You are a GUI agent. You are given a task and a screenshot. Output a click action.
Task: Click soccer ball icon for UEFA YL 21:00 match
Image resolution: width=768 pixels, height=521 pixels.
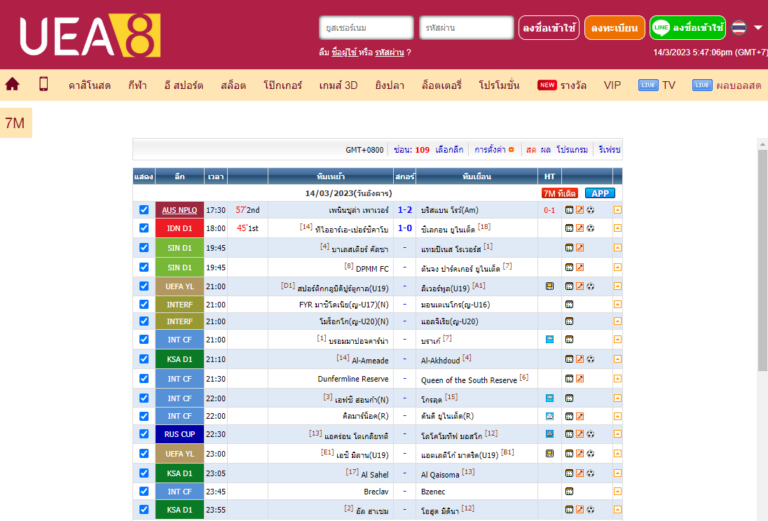591,286
